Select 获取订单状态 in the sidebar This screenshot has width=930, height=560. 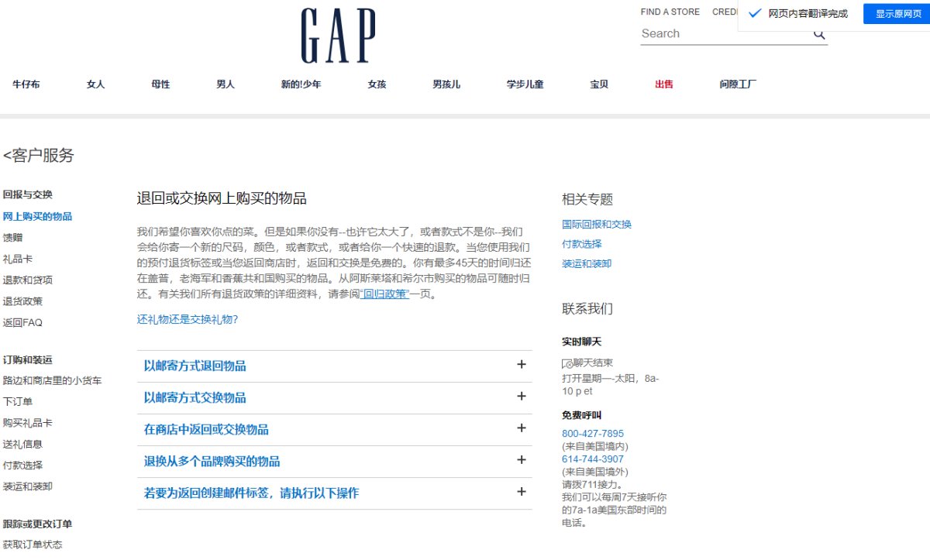tap(33, 545)
